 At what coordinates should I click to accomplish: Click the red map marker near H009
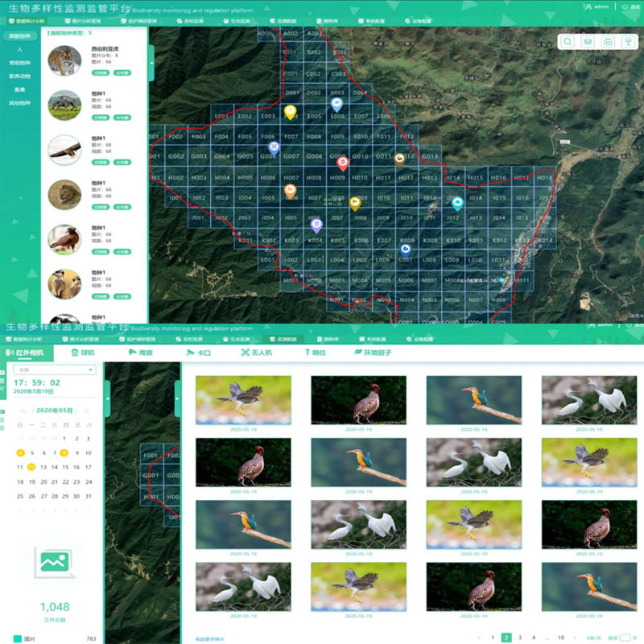point(341,163)
